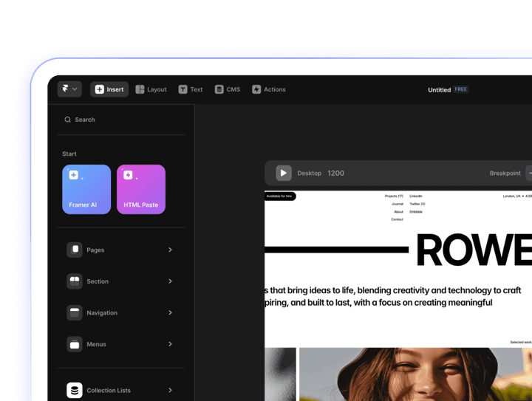Open the Collection Lists category row

pos(121,390)
